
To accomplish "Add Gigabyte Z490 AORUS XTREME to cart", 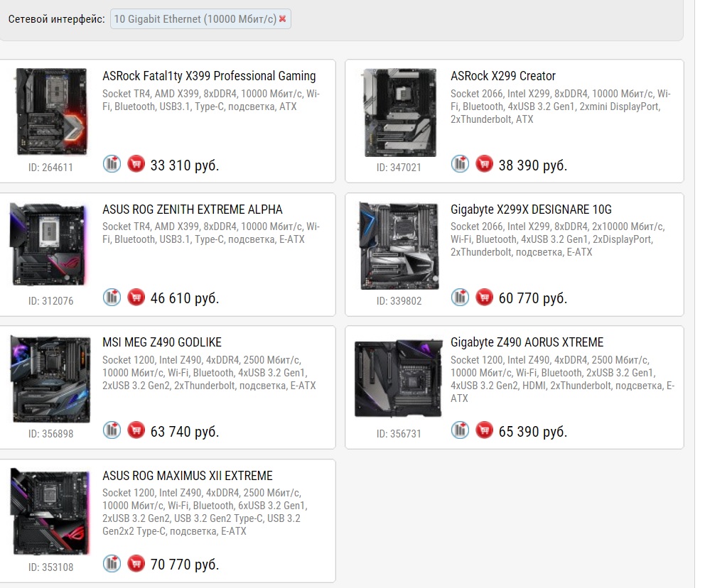I will tap(484, 430).
